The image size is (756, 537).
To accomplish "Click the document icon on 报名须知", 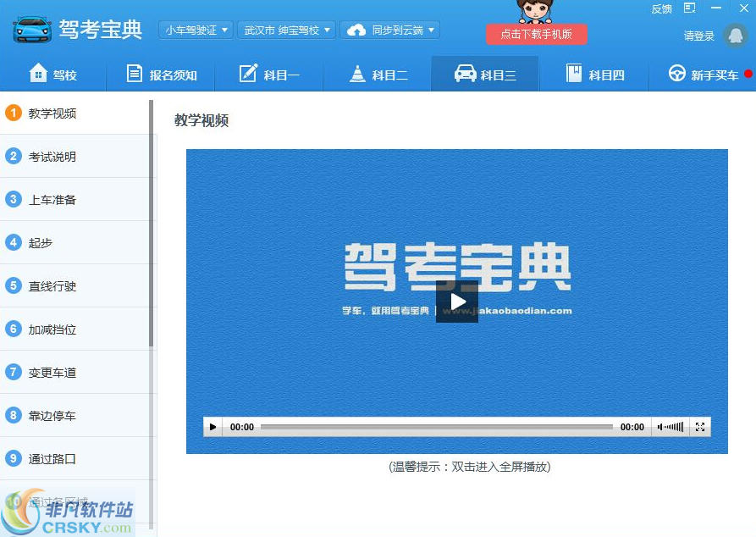I will [134, 74].
